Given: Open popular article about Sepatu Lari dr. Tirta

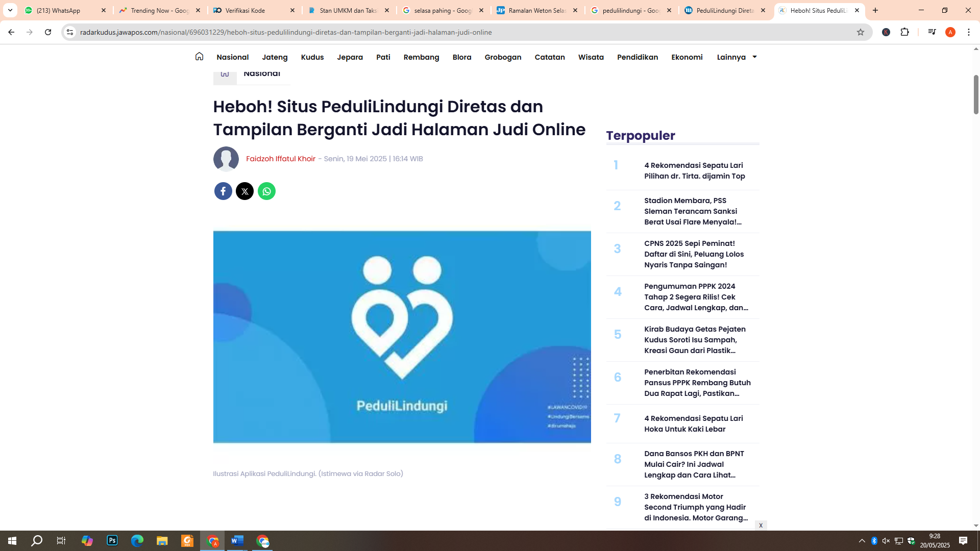Looking at the screenshot, I should 695,171.
